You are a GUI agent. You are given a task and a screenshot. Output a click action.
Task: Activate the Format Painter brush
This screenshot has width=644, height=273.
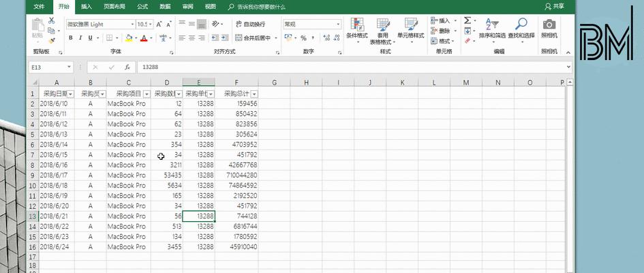tap(51, 41)
